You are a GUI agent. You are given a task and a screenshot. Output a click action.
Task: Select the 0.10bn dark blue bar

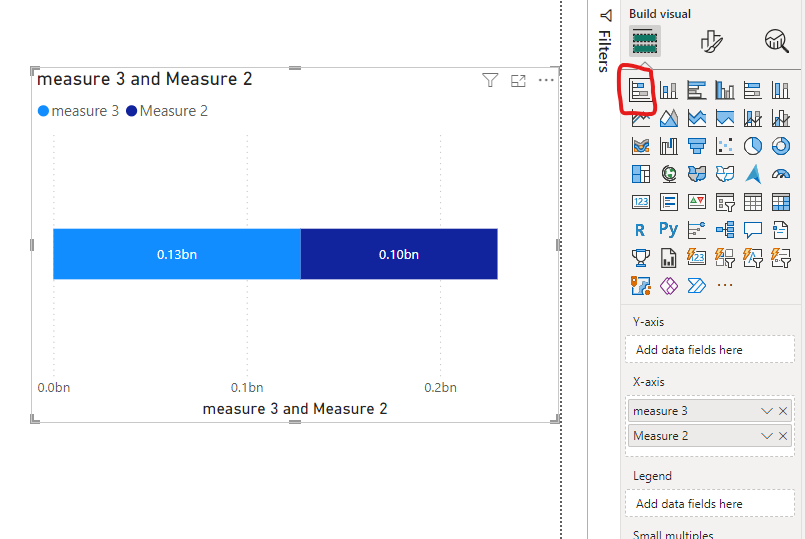tap(399, 254)
